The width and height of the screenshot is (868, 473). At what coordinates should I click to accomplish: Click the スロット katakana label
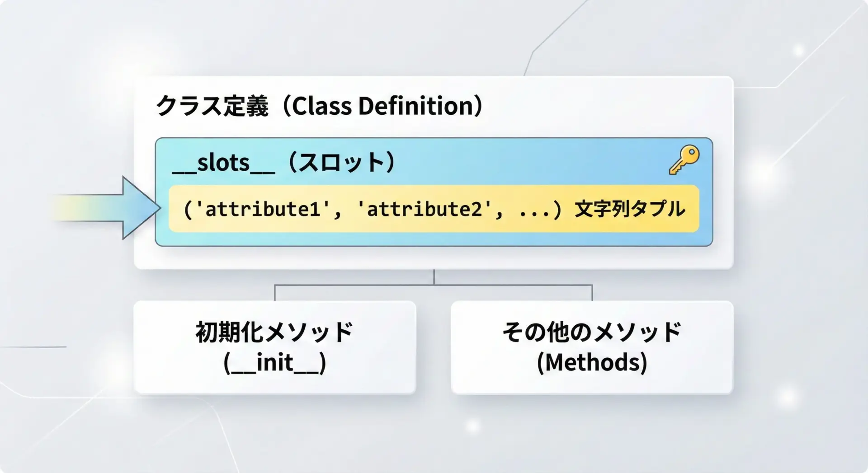click(x=342, y=163)
